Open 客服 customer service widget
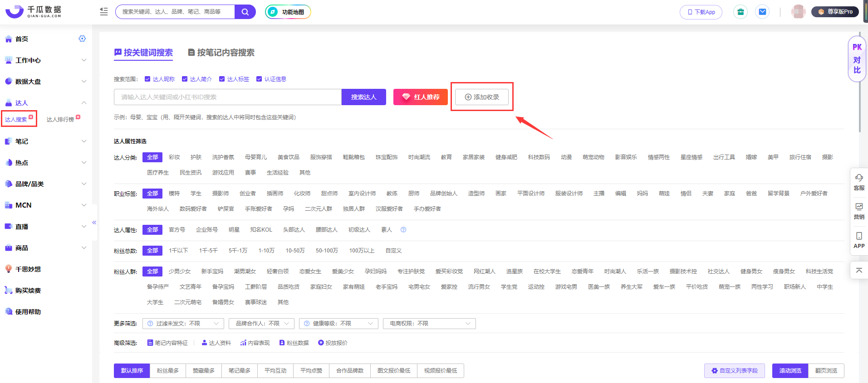The height and width of the screenshot is (383, 868). coord(859,182)
